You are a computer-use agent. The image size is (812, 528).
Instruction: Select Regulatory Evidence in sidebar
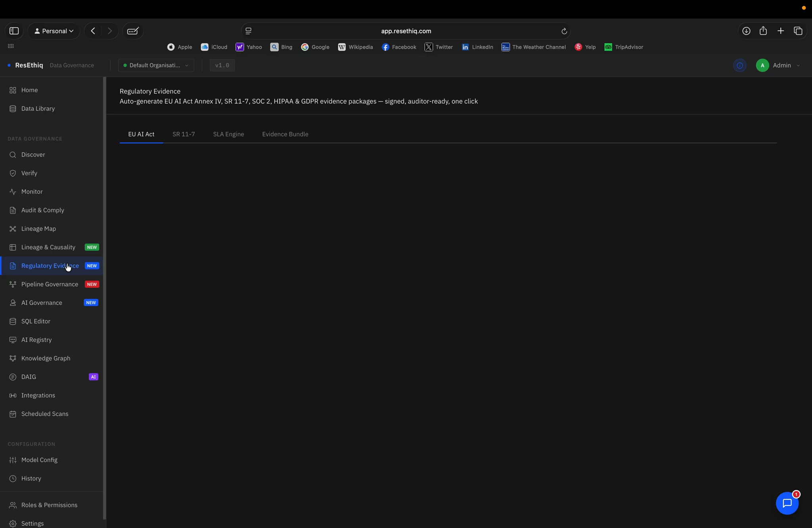pos(52,266)
